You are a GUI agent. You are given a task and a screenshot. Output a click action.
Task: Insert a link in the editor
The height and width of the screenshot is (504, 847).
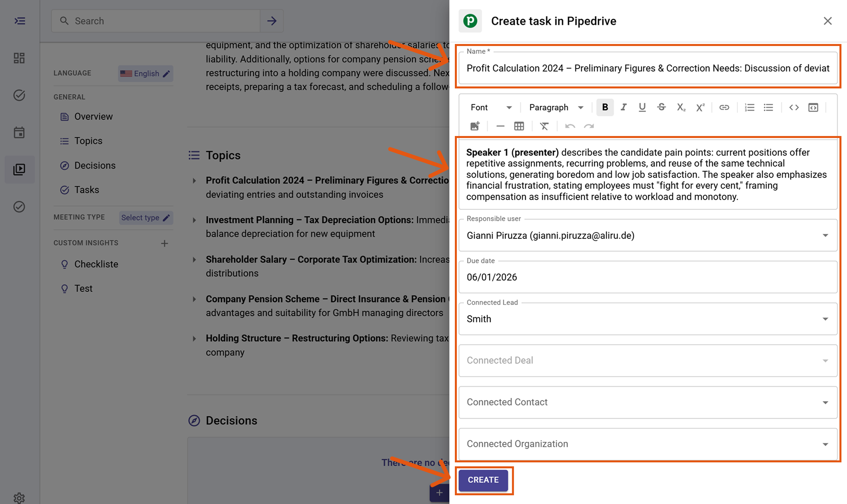724,107
